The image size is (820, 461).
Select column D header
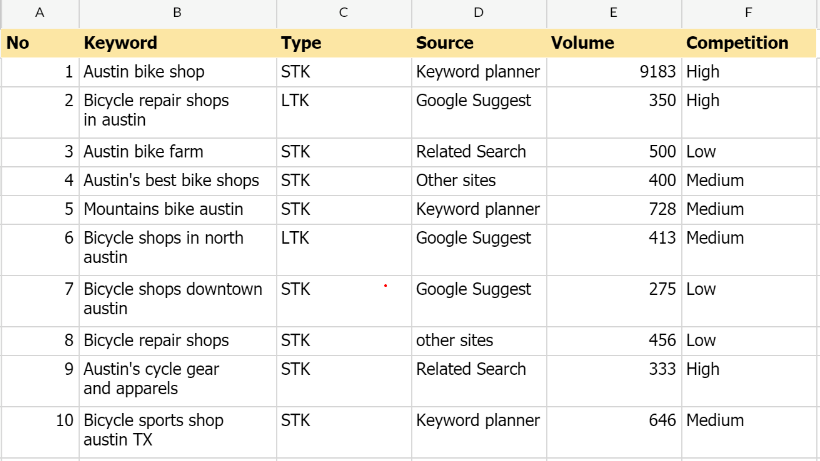coord(478,13)
